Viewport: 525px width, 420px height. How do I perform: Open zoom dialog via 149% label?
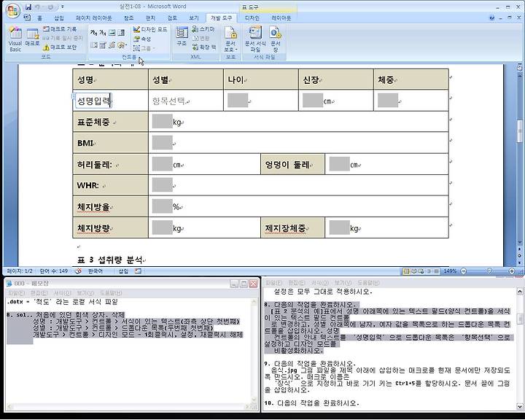(x=450, y=271)
